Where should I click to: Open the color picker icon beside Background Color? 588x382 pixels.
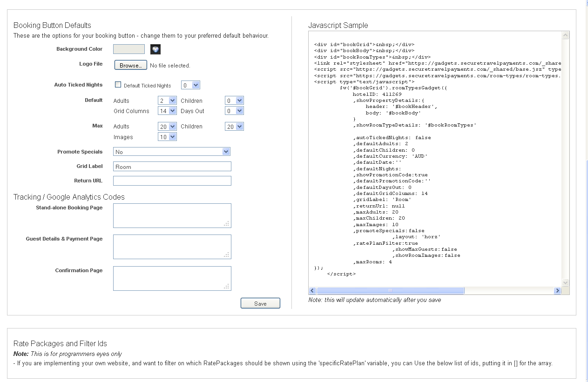click(x=155, y=49)
